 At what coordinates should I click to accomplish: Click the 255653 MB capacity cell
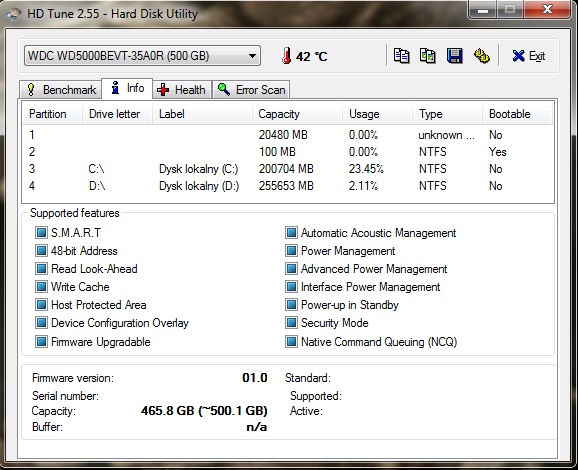pyautogui.click(x=286, y=186)
